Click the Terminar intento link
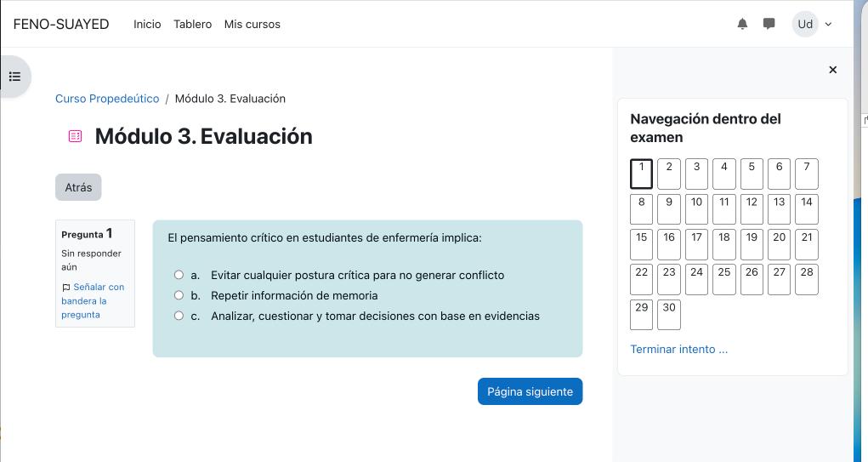 point(678,349)
